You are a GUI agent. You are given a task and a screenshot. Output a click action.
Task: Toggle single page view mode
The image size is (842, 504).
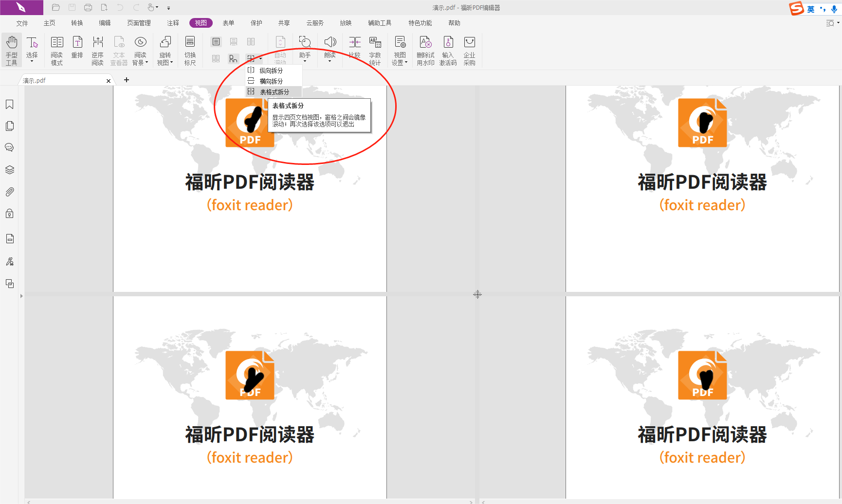pyautogui.click(x=216, y=42)
